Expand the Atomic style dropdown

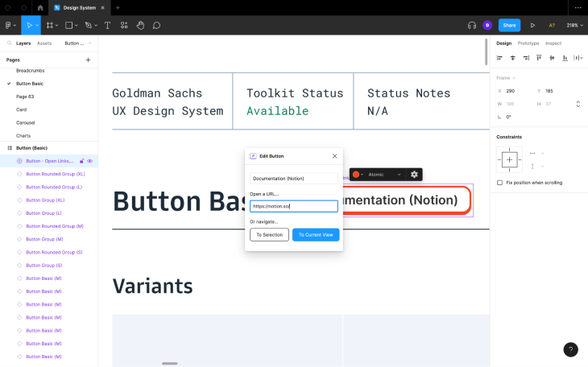385,175
